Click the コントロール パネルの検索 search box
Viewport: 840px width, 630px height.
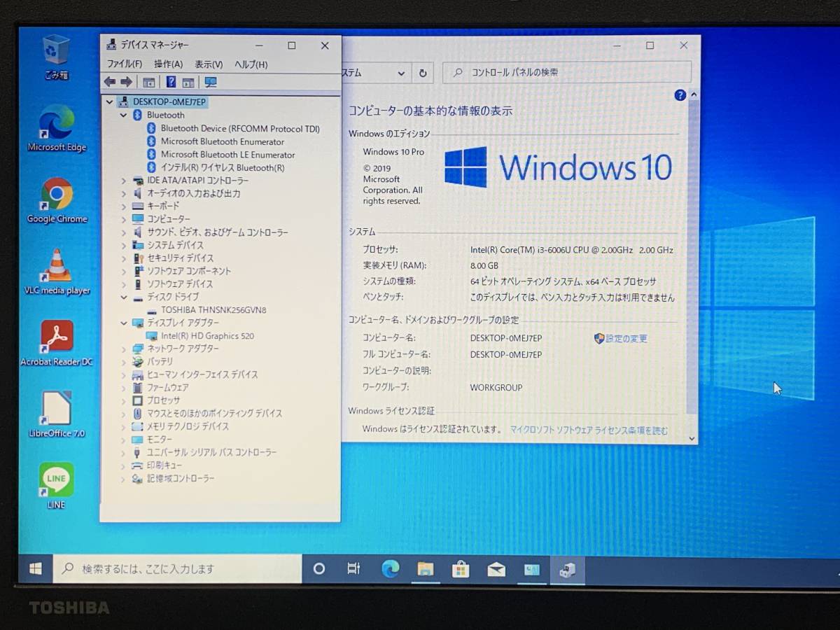coord(568,72)
